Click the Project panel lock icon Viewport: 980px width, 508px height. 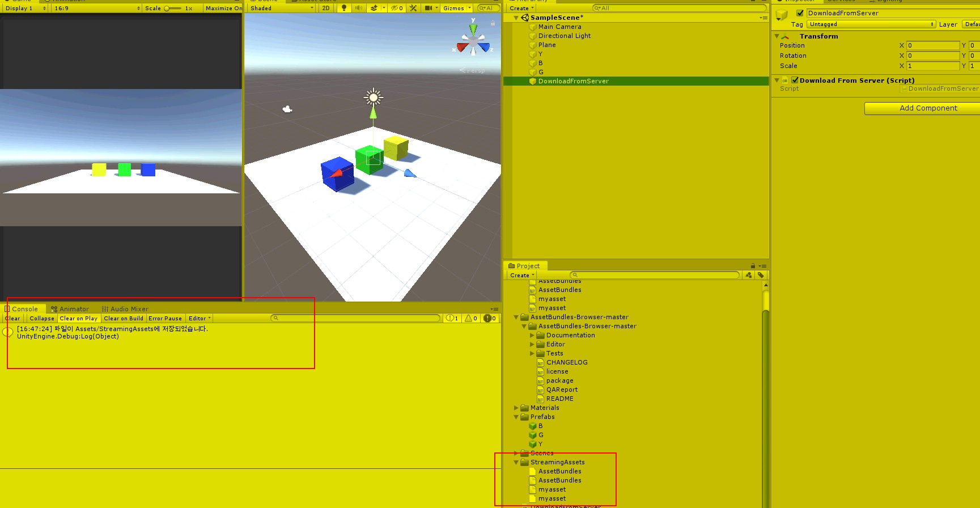753,266
